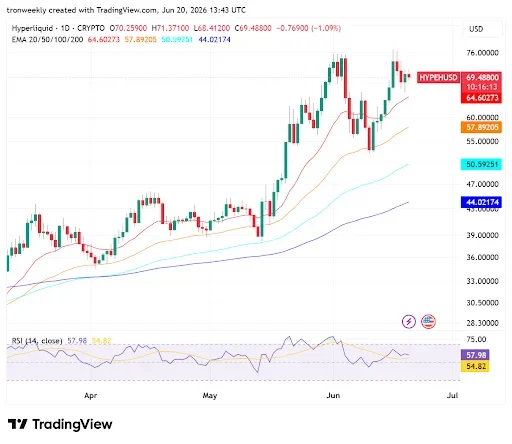Click the 75.00 RSI axis label
The image size is (512, 444).
(x=476, y=339)
